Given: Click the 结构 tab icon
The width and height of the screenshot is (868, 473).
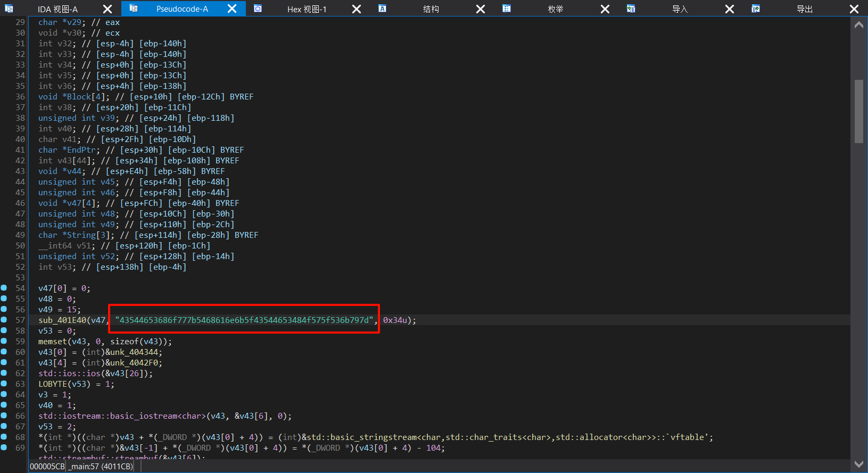Looking at the screenshot, I should pyautogui.click(x=383, y=9).
